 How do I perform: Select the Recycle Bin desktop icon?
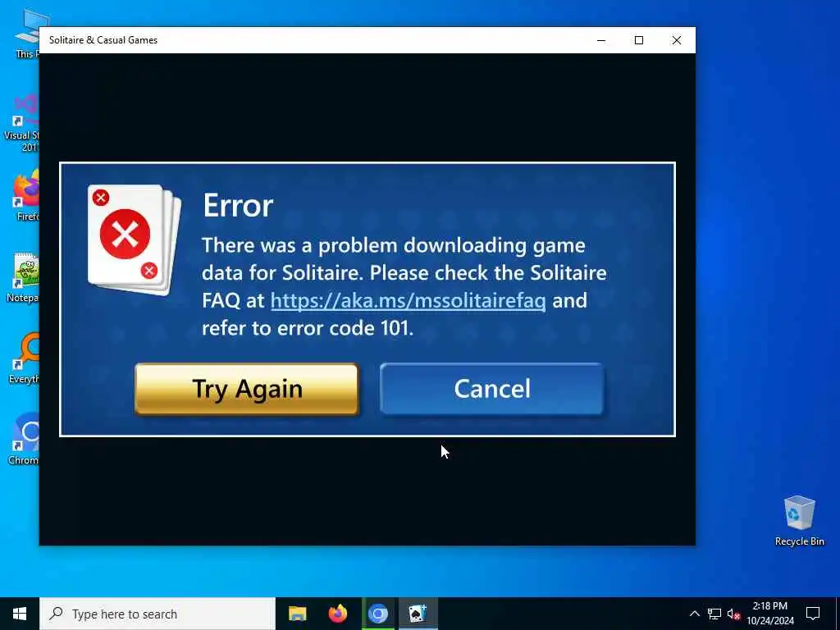[799, 520]
